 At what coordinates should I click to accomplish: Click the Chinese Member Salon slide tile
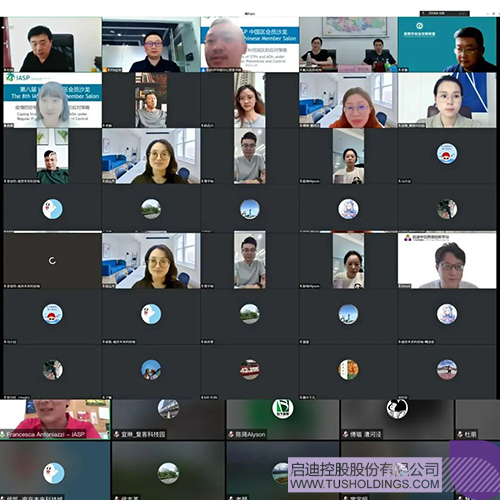click(x=250, y=45)
